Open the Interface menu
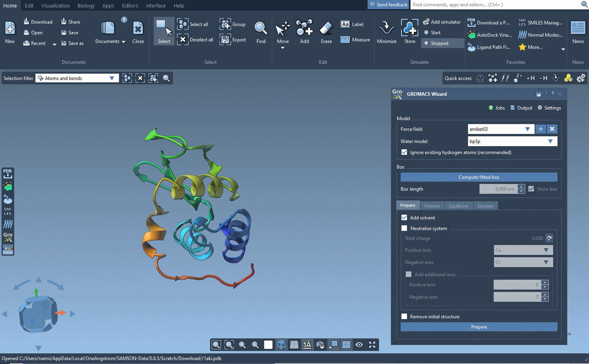The height and width of the screenshot is (364, 589). point(156,6)
